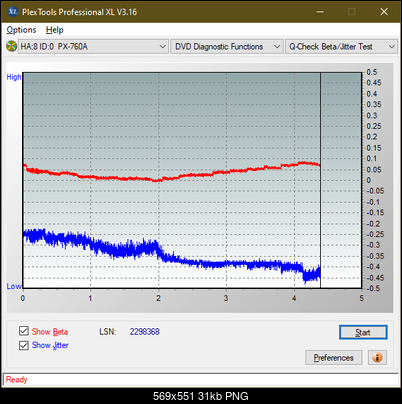Click the Start button
The width and height of the screenshot is (402, 404).
(x=363, y=332)
